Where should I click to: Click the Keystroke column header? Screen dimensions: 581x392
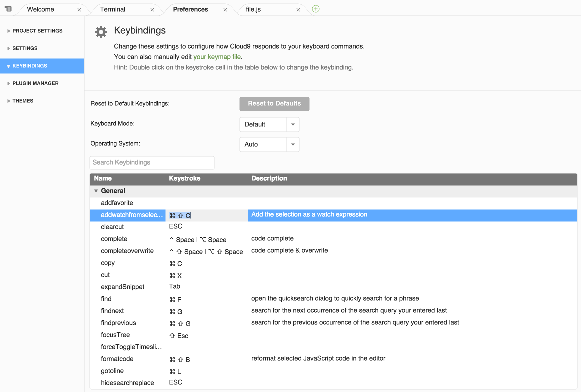(x=184, y=178)
